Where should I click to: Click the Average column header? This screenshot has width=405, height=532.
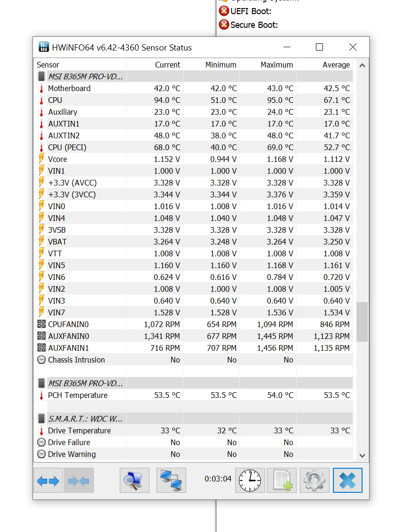pos(324,65)
